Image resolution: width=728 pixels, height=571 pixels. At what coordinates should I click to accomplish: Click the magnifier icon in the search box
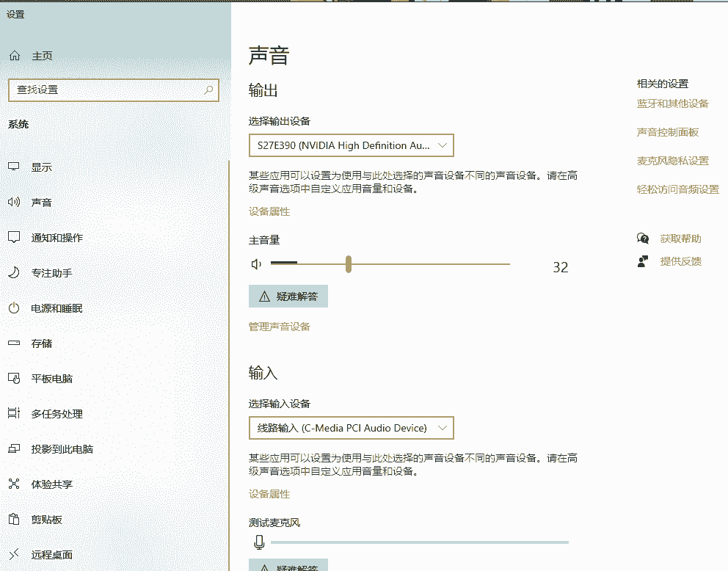click(208, 90)
